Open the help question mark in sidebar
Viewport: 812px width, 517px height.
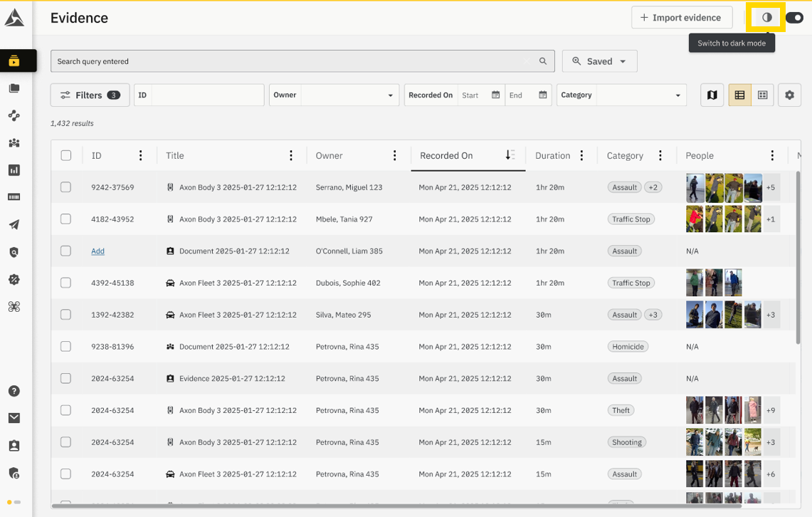[x=14, y=391]
